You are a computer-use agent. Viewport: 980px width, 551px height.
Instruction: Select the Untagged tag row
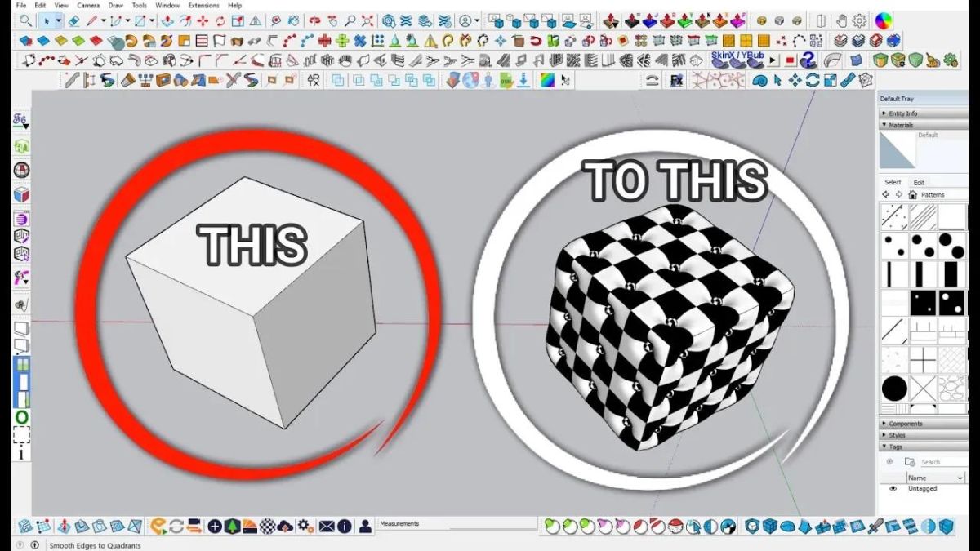923,488
